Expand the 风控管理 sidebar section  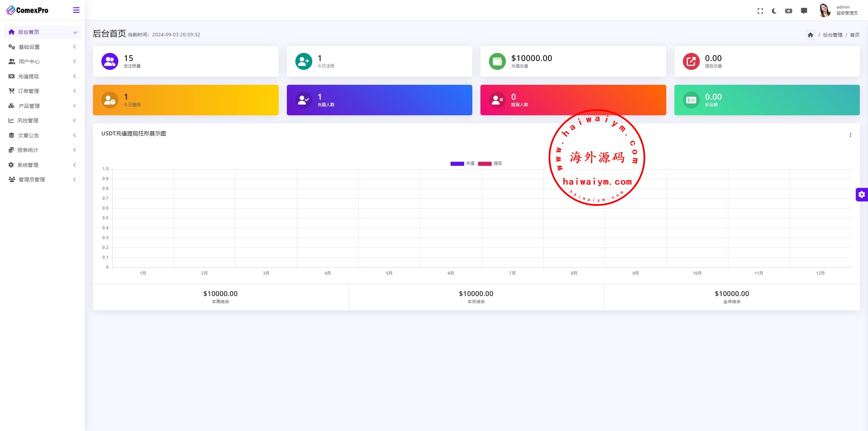click(x=28, y=120)
